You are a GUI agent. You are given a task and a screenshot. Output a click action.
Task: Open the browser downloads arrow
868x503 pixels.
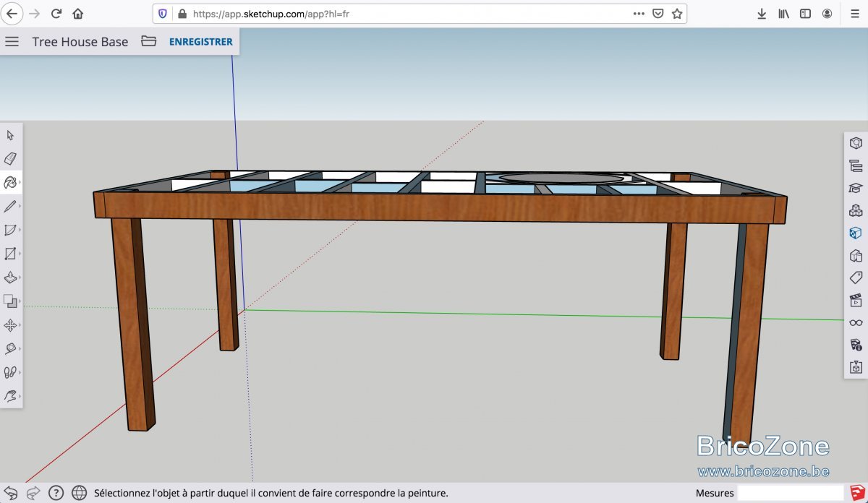click(762, 14)
